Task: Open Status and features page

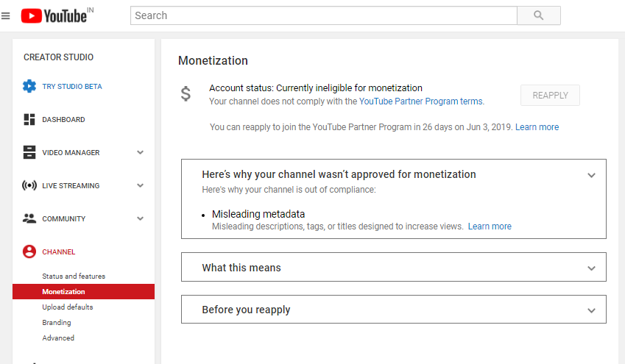Action: [74, 276]
